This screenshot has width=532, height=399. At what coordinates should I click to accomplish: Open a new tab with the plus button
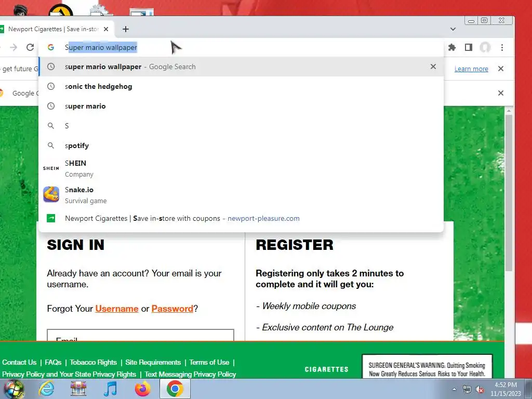[126, 29]
